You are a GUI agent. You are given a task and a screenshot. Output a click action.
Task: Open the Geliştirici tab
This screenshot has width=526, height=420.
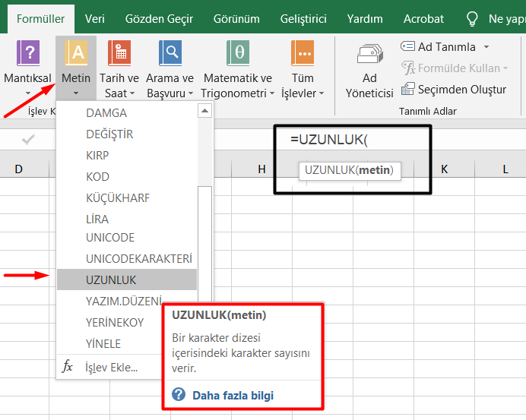(x=303, y=19)
